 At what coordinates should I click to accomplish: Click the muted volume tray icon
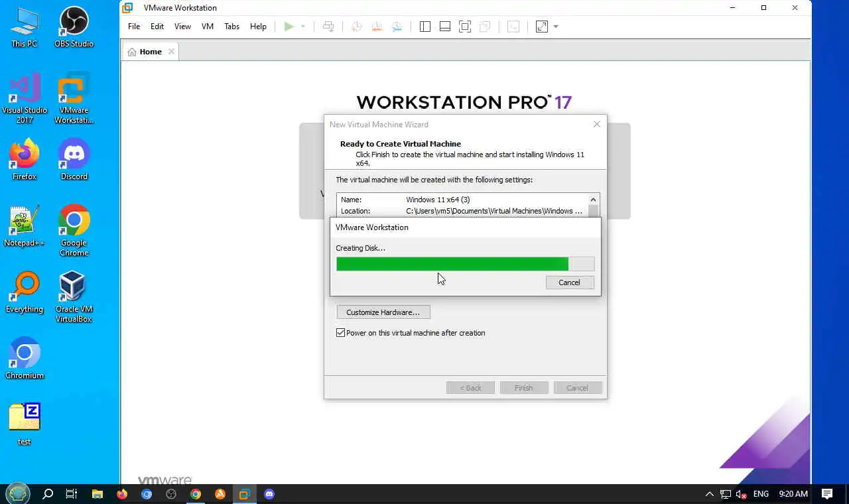click(742, 494)
